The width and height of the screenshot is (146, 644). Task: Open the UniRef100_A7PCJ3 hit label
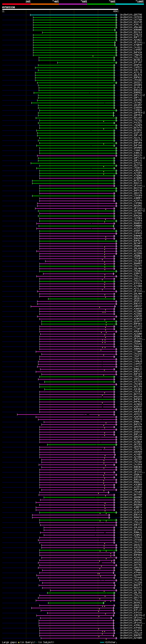coord(131,25)
